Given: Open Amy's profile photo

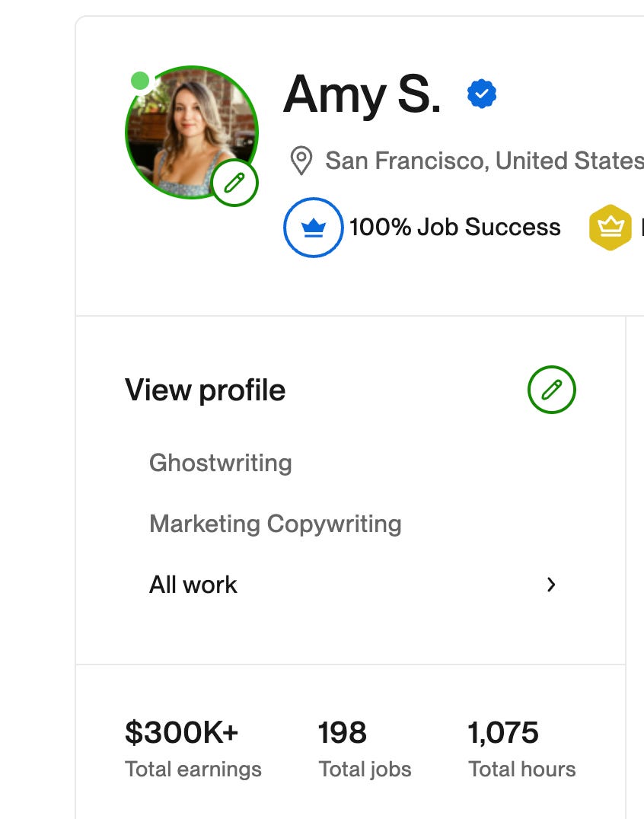Looking at the screenshot, I should tap(184, 129).
